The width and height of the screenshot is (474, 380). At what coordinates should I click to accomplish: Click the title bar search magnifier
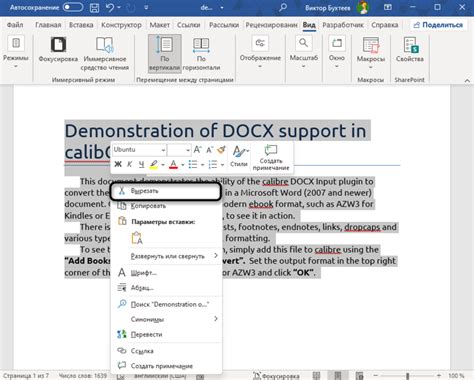(283, 7)
